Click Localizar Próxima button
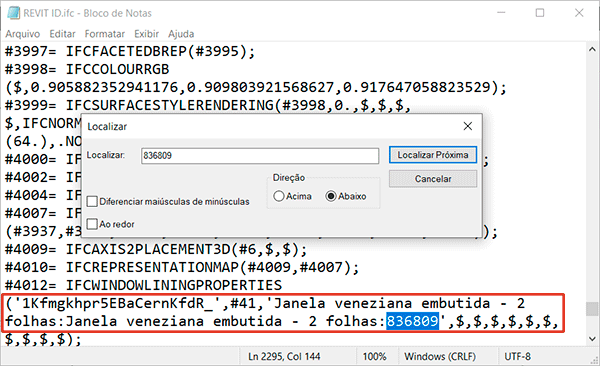600x366 pixels. 433,155
